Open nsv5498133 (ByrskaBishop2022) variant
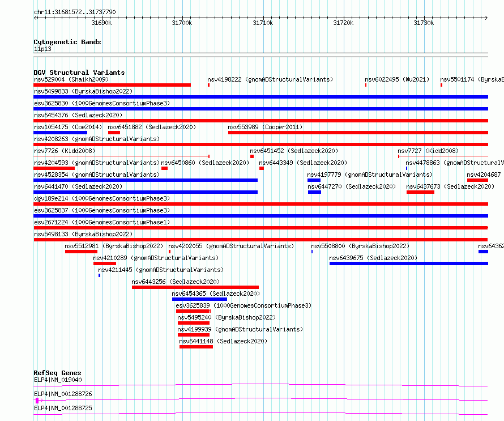 (x=83, y=234)
